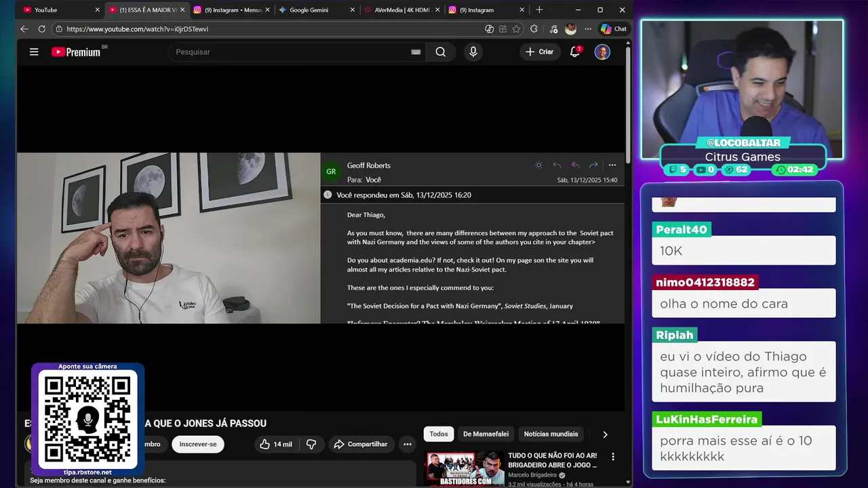
Task: Click the Riplah chat username
Action: tap(674, 335)
